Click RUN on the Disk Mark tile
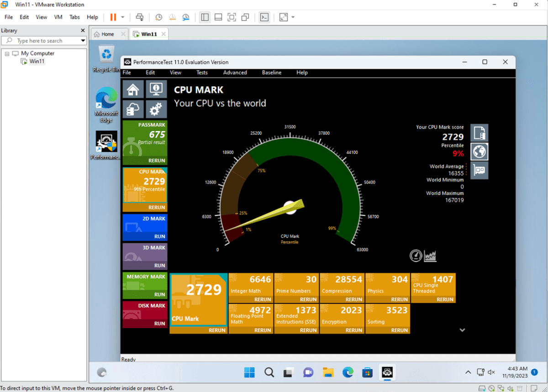 (x=159, y=323)
